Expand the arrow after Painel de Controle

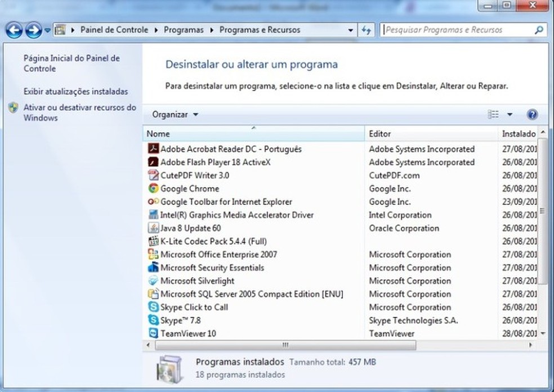click(156, 30)
